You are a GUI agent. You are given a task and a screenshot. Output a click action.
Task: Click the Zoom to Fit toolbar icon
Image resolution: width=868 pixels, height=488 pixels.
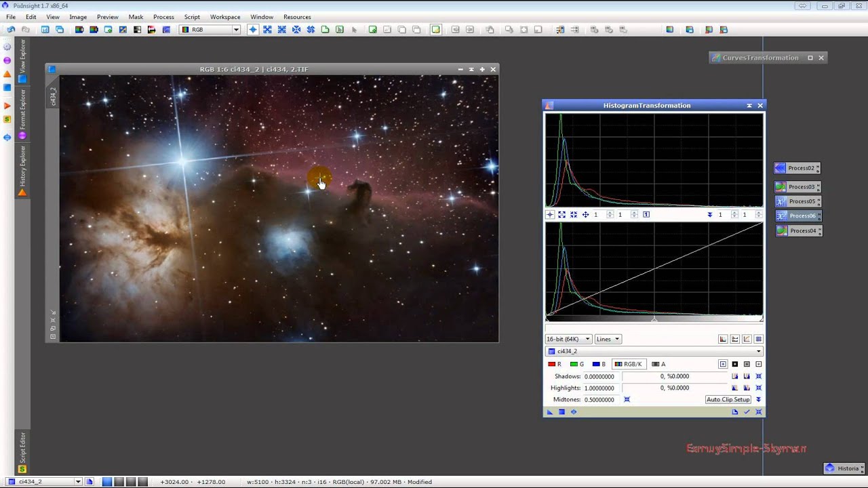(267, 30)
